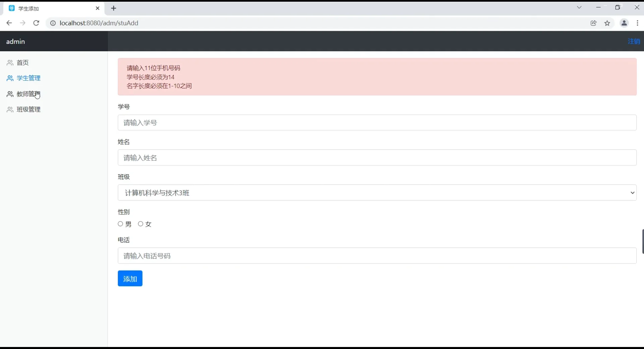Open 班级管理 in the sidebar
644x349 pixels.
coord(29,109)
